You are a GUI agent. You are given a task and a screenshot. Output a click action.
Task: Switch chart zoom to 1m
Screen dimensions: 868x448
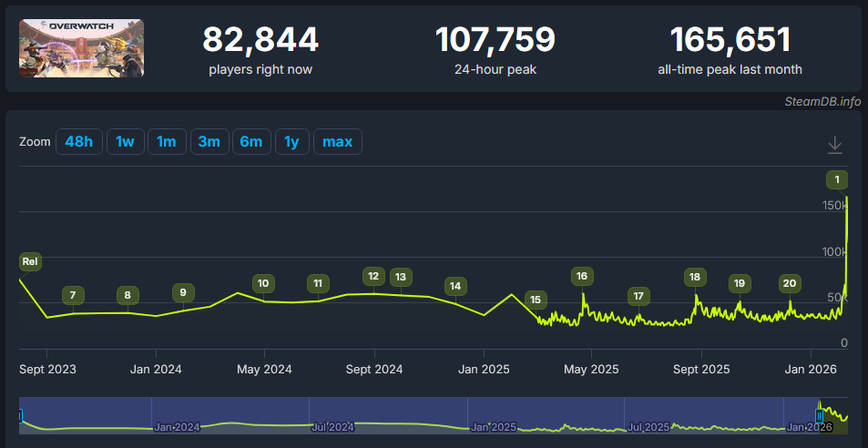click(167, 142)
